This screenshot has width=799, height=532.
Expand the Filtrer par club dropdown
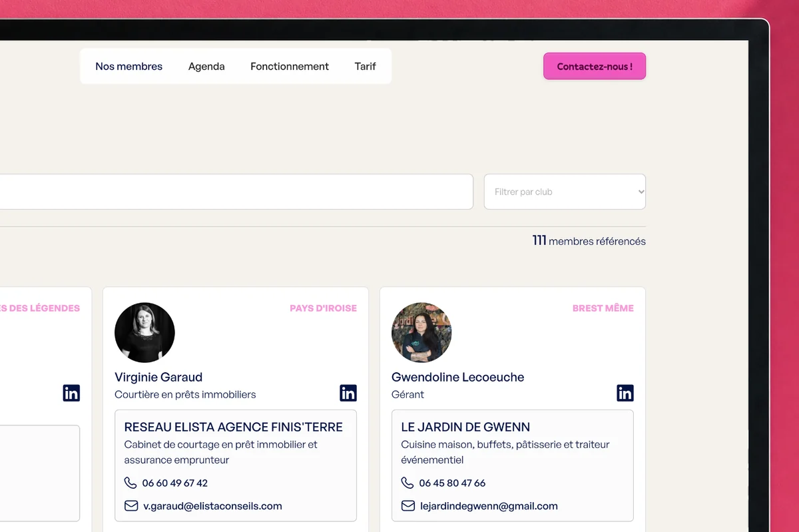tap(565, 192)
